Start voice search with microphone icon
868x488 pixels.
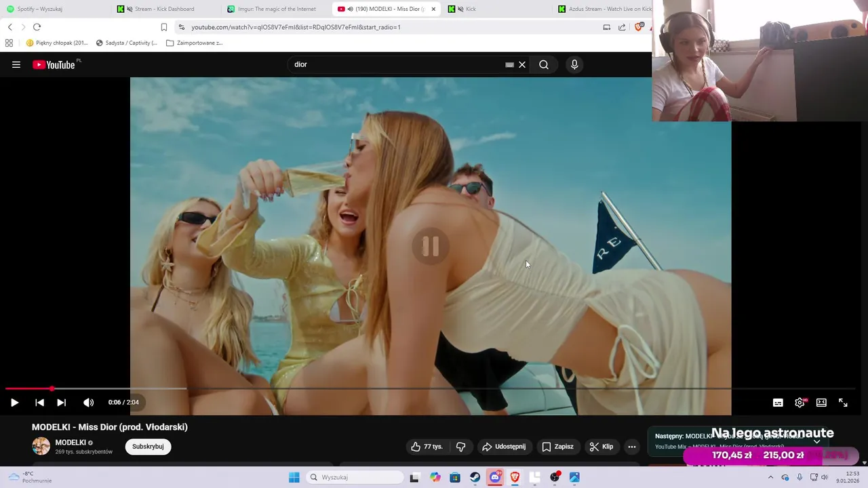tap(574, 64)
